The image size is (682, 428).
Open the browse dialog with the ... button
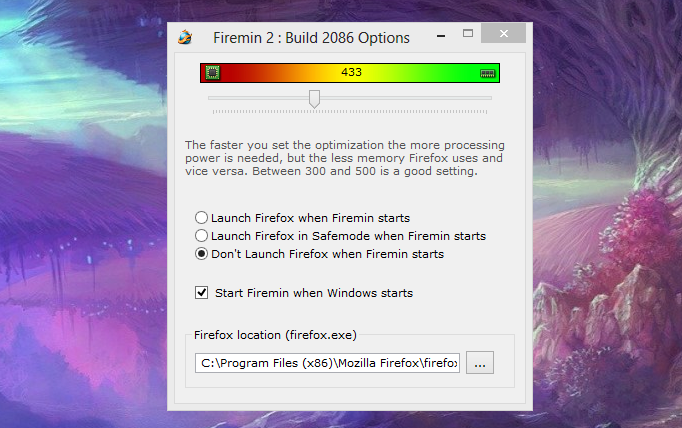point(480,362)
